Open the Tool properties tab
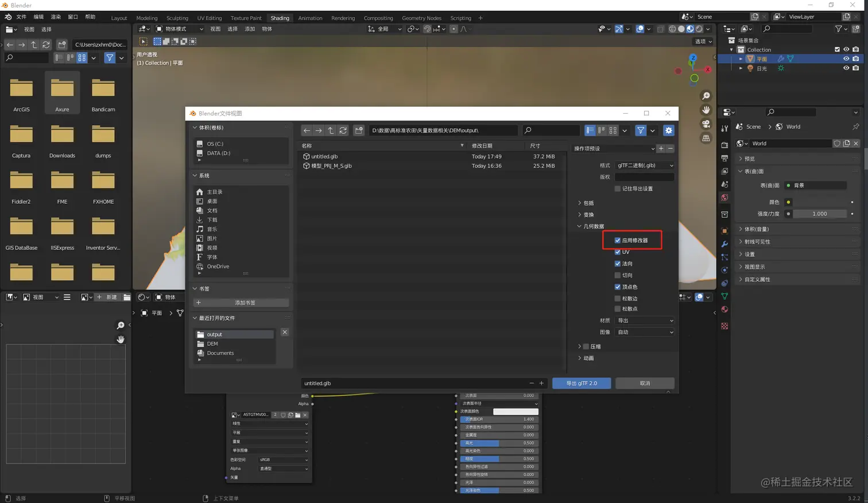Image resolution: width=868 pixels, height=503 pixels. coord(724,129)
